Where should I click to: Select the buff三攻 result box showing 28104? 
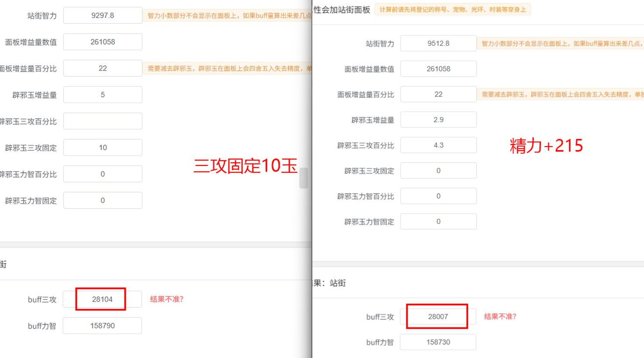tap(102, 299)
